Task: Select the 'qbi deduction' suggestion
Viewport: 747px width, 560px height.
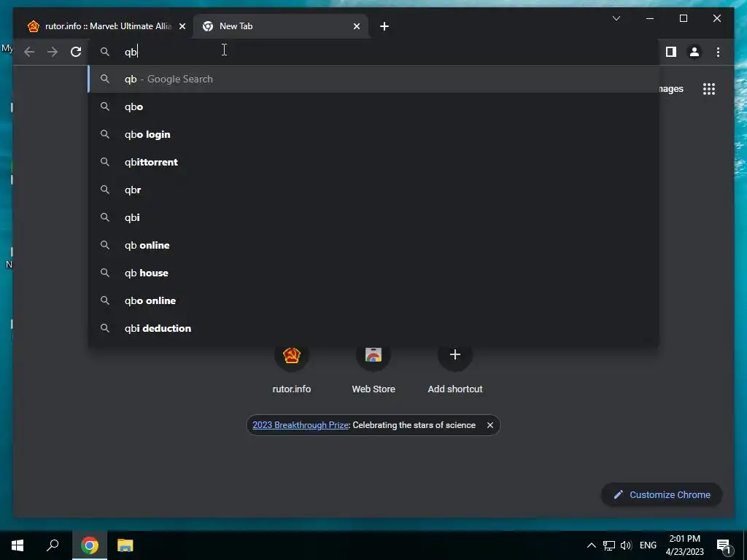Action: point(373,328)
